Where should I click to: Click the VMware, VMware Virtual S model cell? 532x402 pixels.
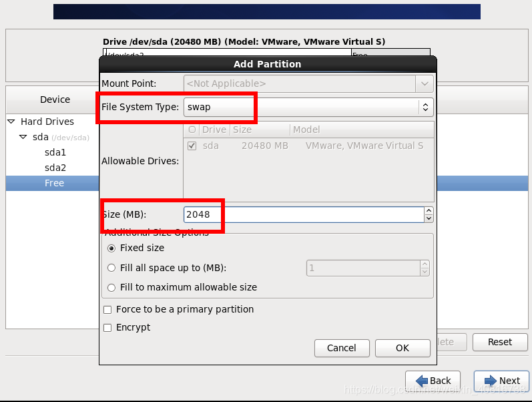click(x=364, y=146)
